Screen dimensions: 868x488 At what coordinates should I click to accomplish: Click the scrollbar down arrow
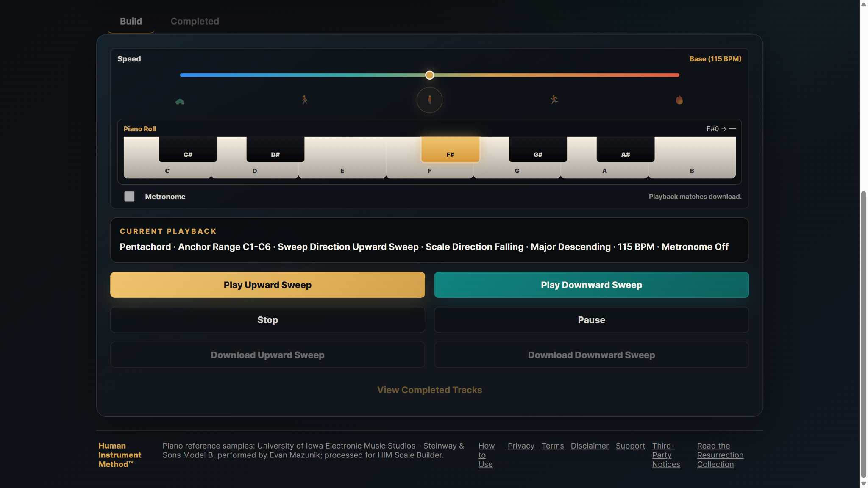click(x=863, y=483)
